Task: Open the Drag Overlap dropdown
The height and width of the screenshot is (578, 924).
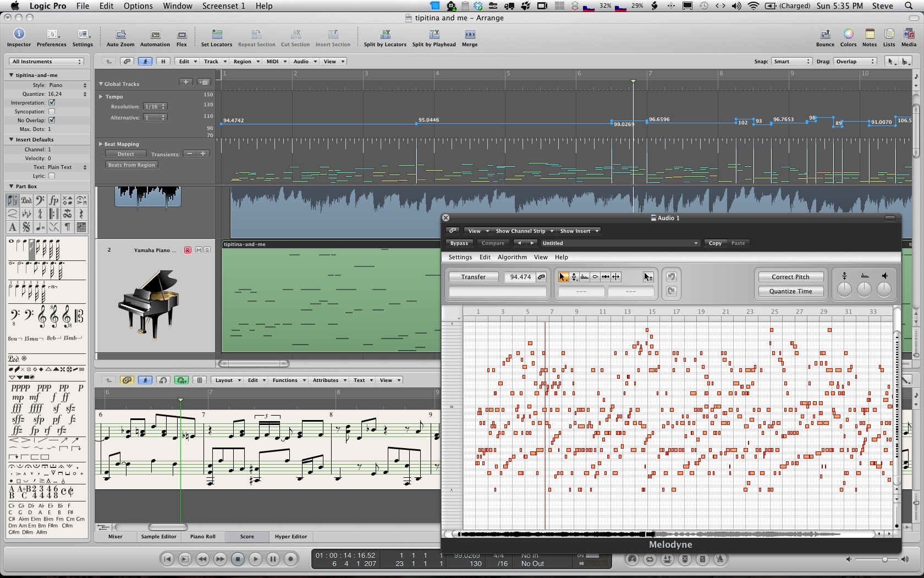Action: pos(855,61)
